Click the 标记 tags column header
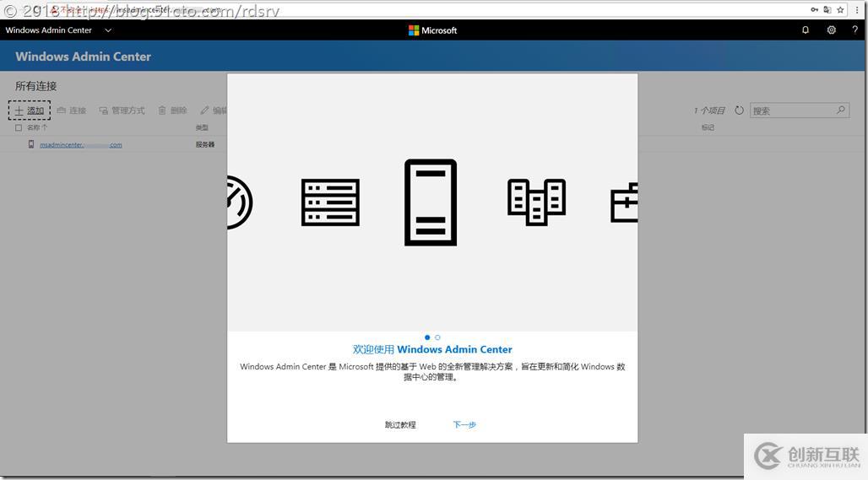Image resolution: width=868 pixels, height=480 pixels. [708, 127]
